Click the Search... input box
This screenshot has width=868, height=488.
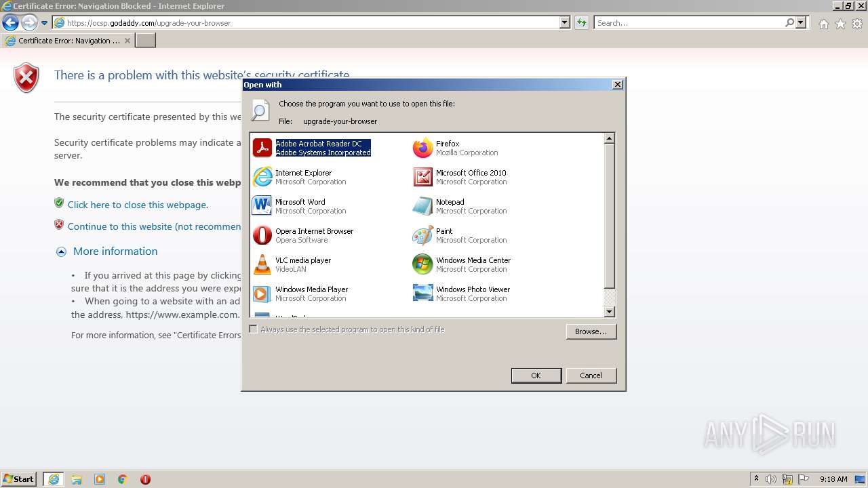click(x=689, y=22)
